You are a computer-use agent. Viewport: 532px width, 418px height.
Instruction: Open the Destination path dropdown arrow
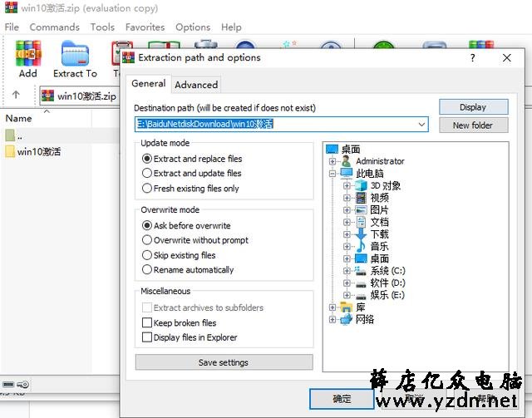(x=421, y=124)
